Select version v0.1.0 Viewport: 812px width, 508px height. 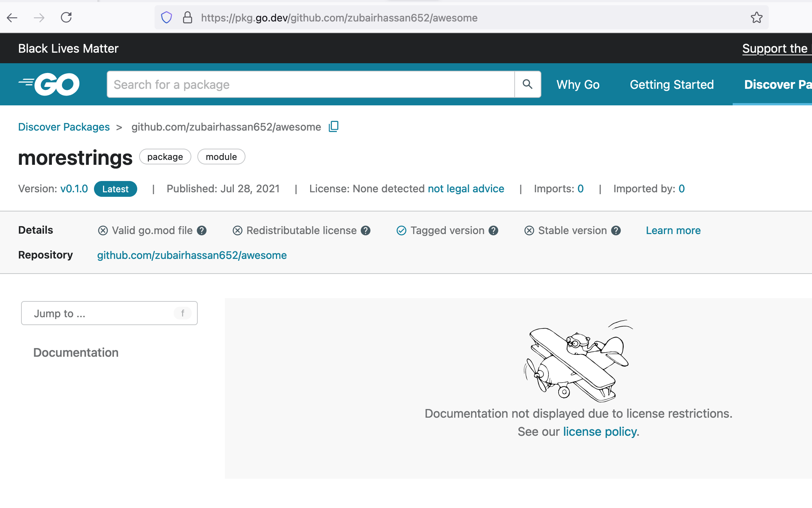[x=74, y=189]
